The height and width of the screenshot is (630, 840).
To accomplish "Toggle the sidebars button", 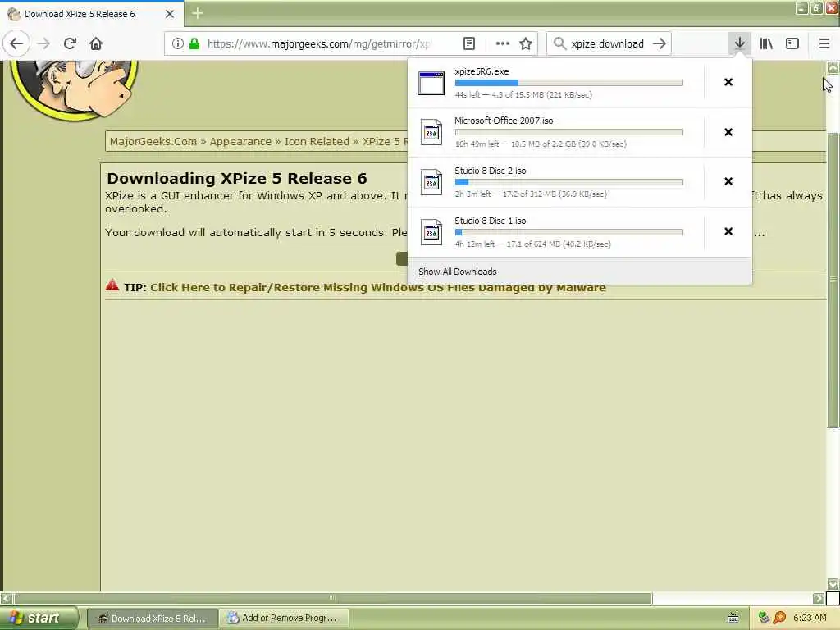I will point(792,43).
